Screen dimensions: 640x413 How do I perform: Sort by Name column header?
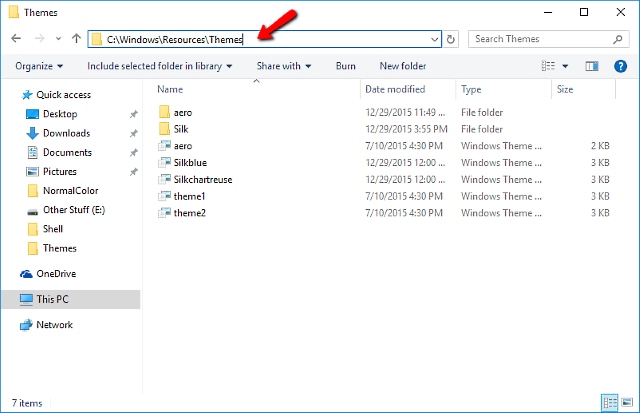point(170,89)
